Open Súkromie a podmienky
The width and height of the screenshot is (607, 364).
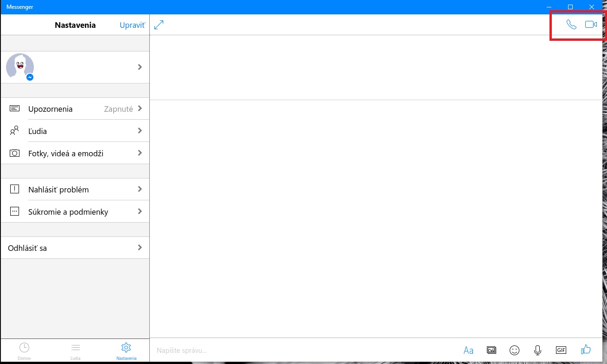[x=75, y=211]
